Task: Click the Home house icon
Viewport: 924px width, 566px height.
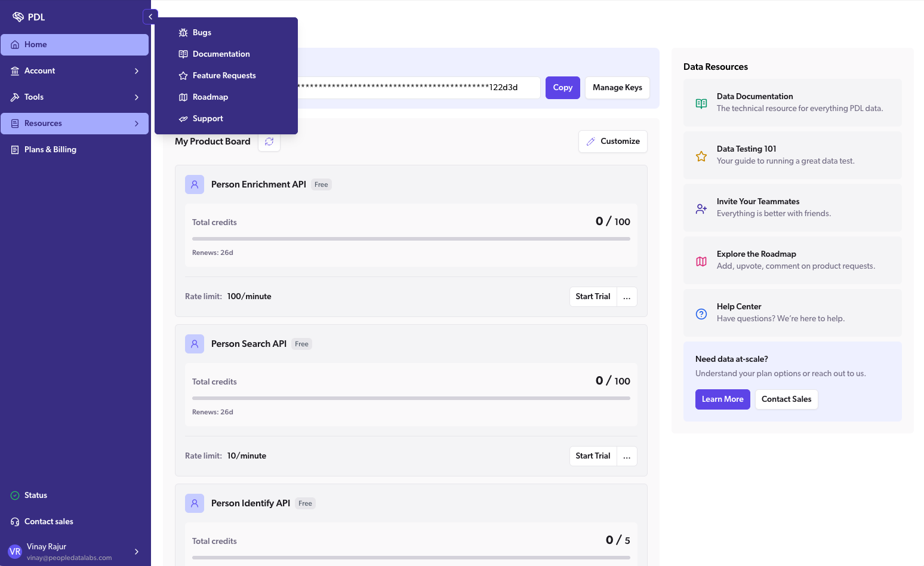Action: [15, 45]
